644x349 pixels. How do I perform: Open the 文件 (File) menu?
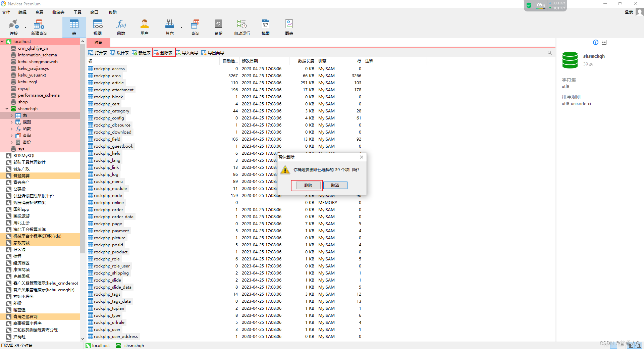[6, 12]
